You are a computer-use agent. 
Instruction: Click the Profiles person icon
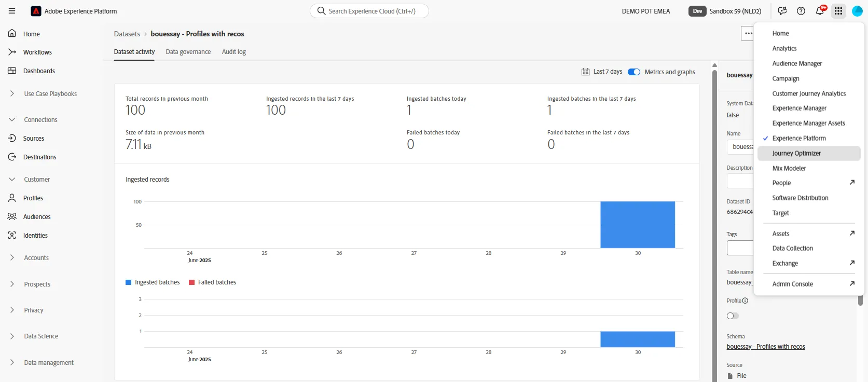click(x=12, y=198)
